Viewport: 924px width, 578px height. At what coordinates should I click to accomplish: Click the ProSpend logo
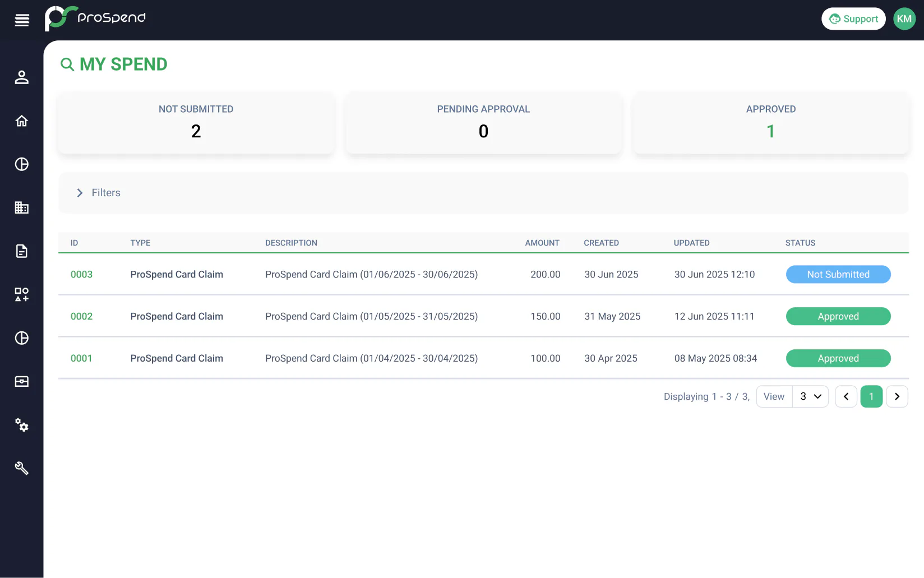95,18
